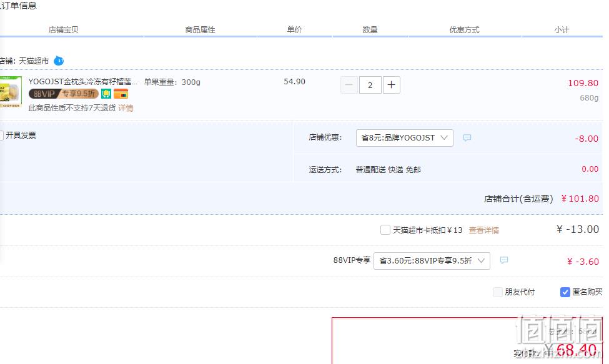The image size is (609, 364).
Task: Click 店铺宝贝 column header
Action: click(63, 30)
